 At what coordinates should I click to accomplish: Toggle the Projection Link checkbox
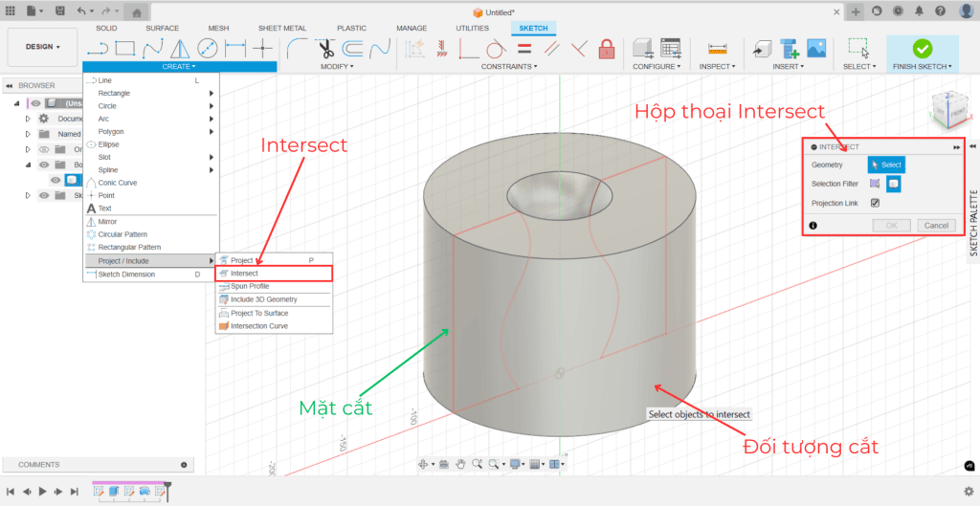pyautogui.click(x=875, y=203)
